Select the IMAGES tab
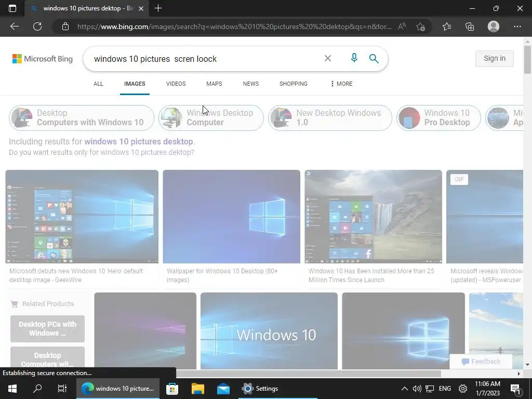532x399 pixels. pyautogui.click(x=135, y=84)
